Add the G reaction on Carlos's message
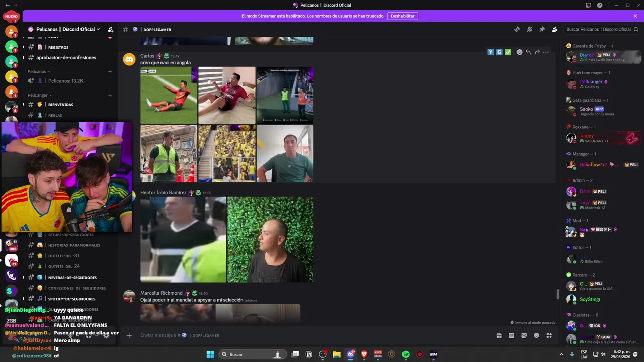Image resolution: width=644 pixels, height=362 pixels. [x=499, y=52]
